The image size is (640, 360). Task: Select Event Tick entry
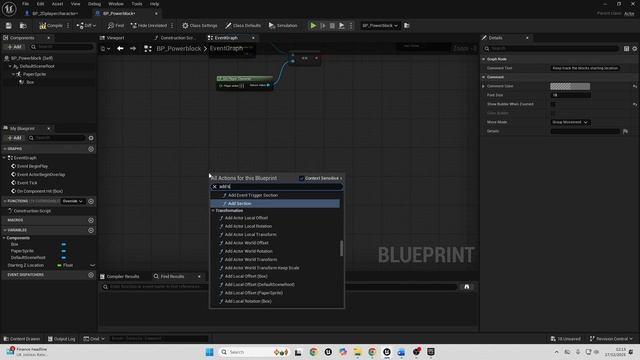coord(27,183)
